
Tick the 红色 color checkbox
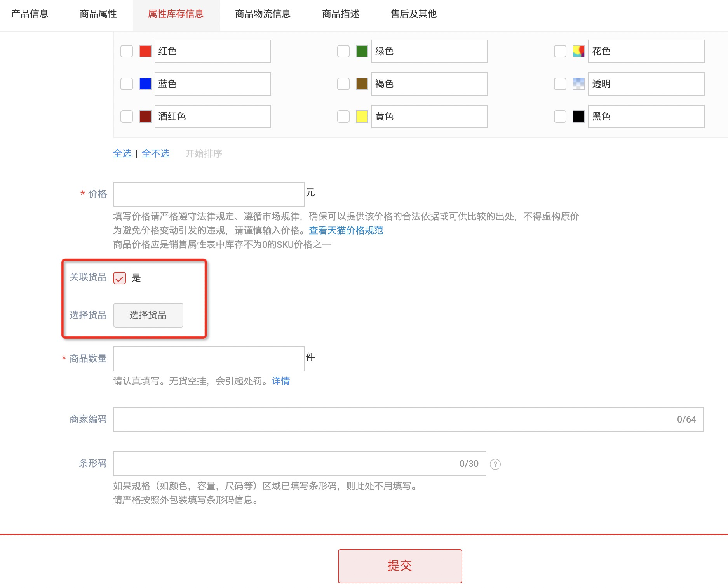127,51
